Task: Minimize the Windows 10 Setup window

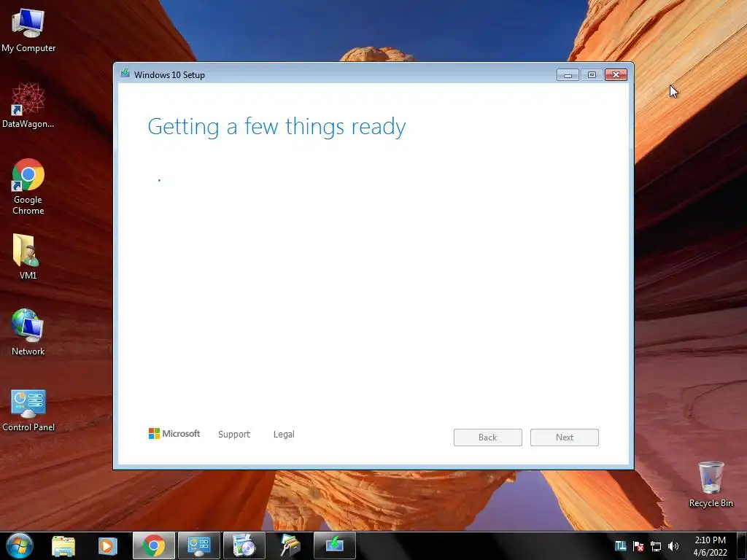Action: (568, 75)
